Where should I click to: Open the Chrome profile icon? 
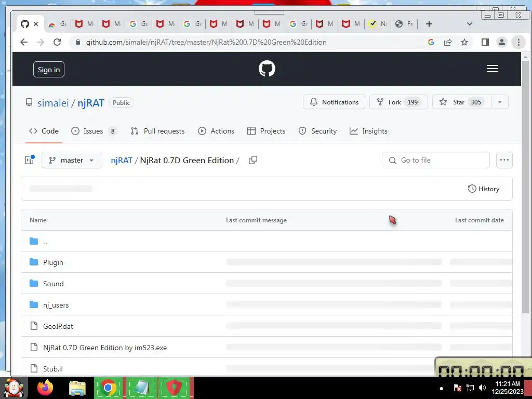coord(502,42)
